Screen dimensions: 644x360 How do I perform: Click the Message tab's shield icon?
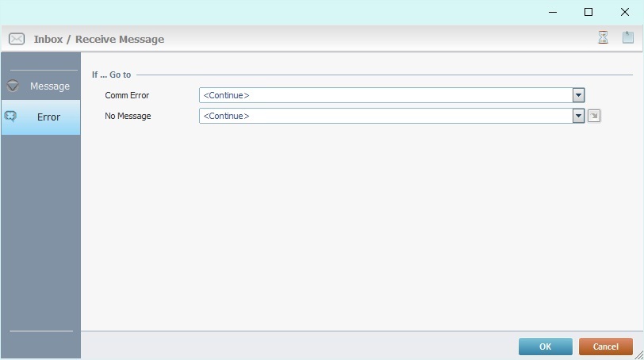click(13, 86)
